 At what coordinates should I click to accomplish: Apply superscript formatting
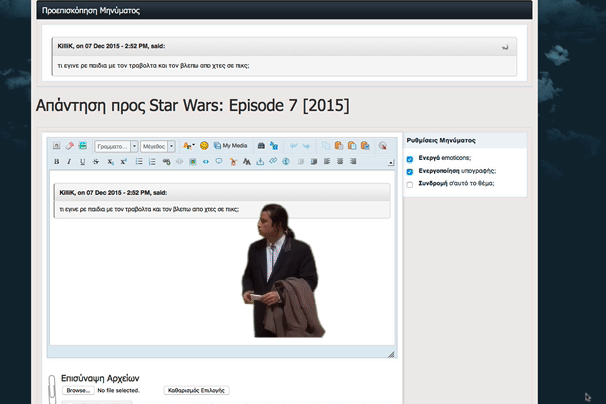tap(123, 162)
